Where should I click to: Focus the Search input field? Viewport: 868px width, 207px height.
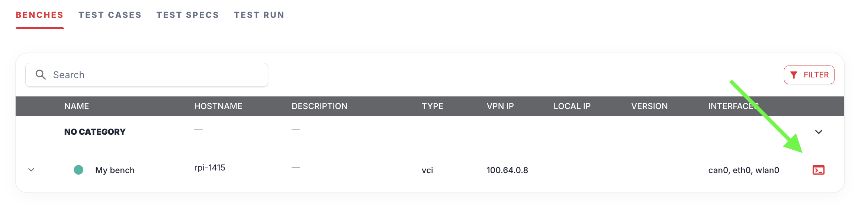(x=156, y=75)
